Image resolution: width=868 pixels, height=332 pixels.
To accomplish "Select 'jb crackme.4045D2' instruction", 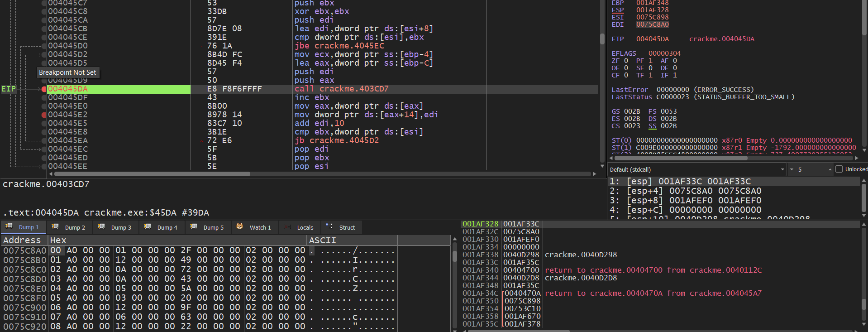I will pyautogui.click(x=337, y=140).
